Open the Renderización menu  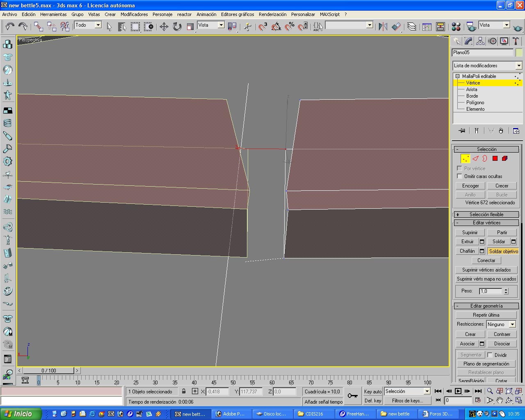point(273,14)
